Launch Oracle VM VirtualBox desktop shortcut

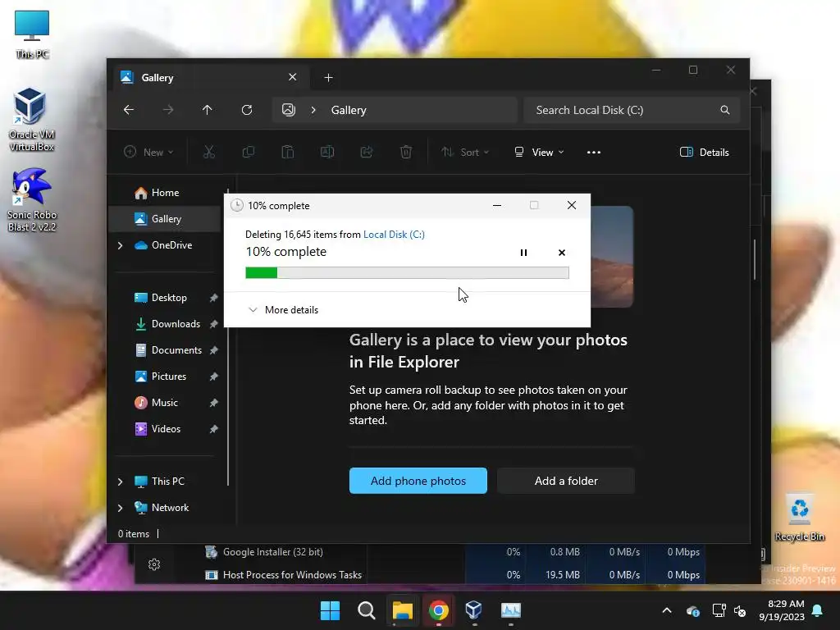click(31, 120)
